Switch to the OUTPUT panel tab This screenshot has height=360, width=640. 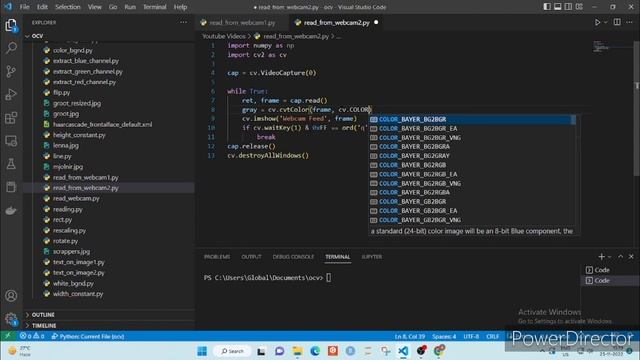coord(251,257)
